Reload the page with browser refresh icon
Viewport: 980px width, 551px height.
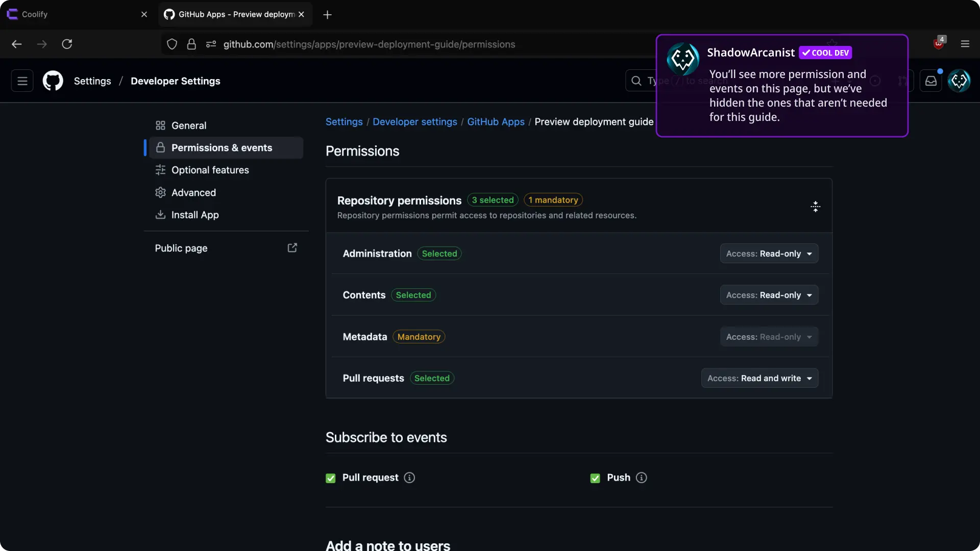click(67, 44)
